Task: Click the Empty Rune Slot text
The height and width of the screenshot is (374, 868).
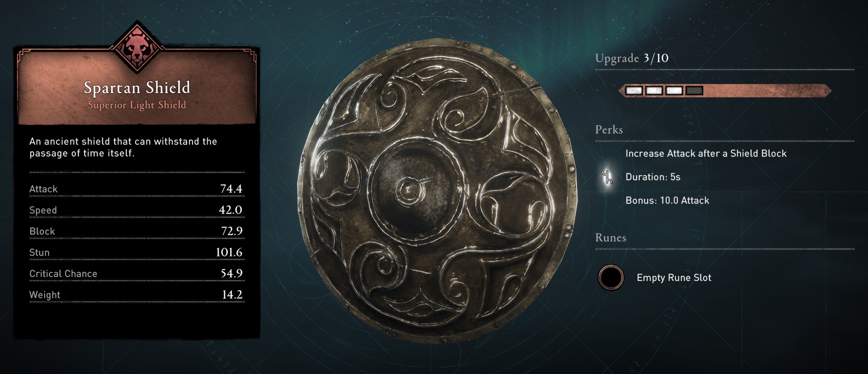Action: click(x=674, y=278)
